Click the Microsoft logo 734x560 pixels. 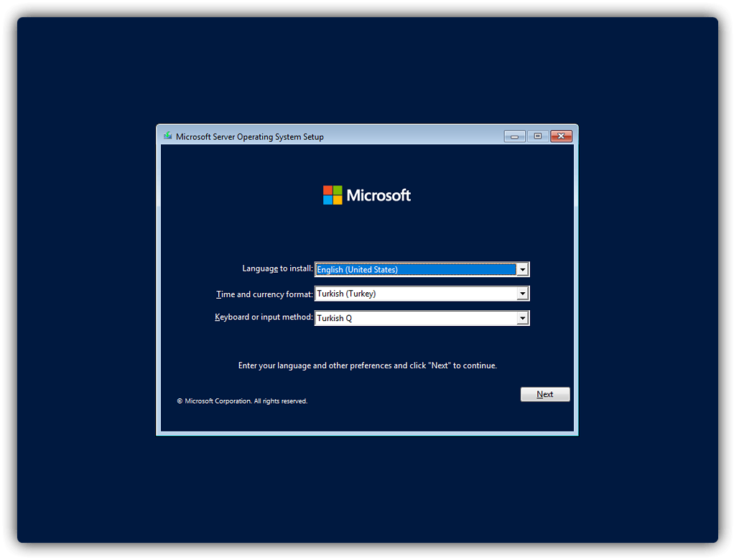point(367,195)
